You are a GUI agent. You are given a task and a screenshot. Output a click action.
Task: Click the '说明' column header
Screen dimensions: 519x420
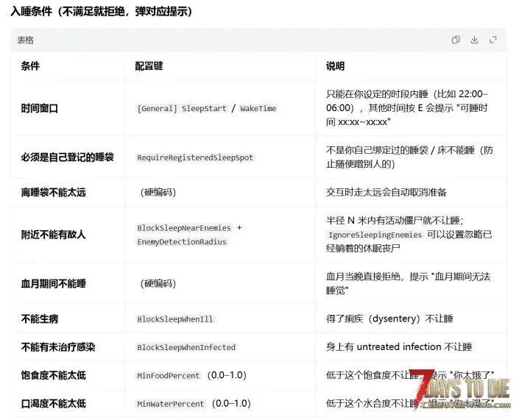click(x=335, y=66)
